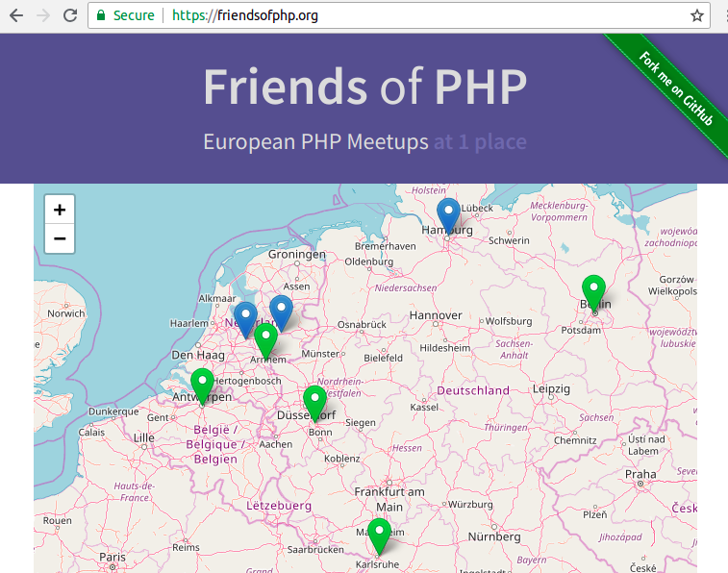Click the Leipzig label on the map
The width and height of the screenshot is (728, 573).
[x=551, y=388]
